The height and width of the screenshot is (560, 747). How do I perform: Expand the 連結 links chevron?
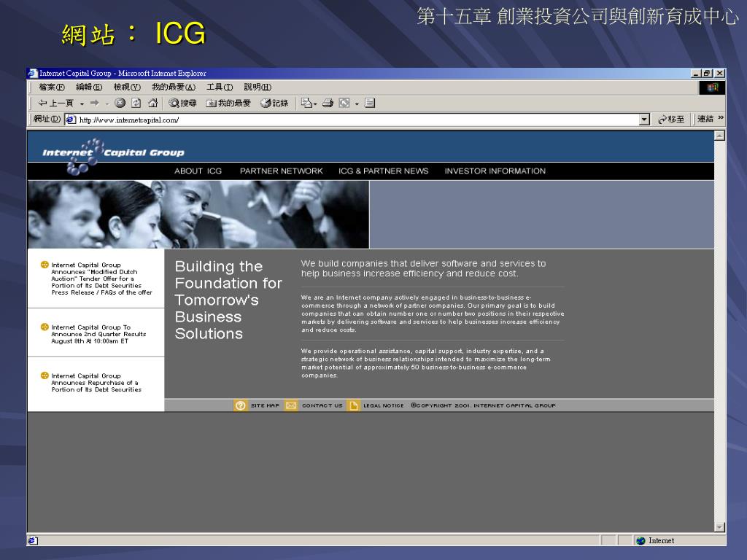coord(721,117)
